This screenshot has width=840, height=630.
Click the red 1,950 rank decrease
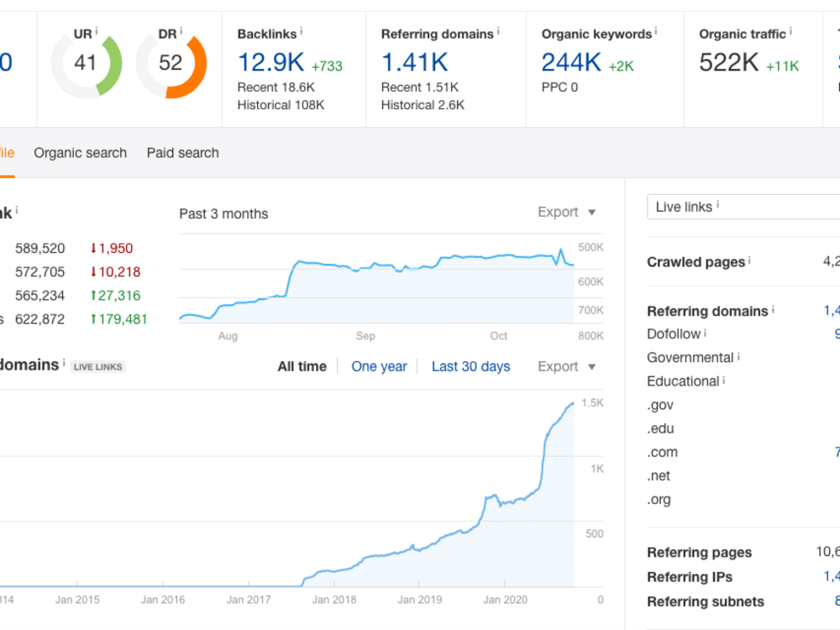[112, 248]
